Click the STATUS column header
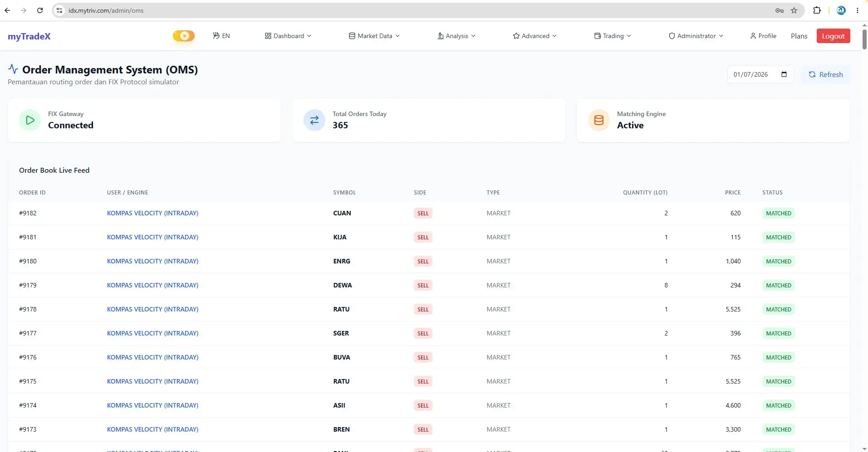The image size is (868, 452). click(772, 193)
